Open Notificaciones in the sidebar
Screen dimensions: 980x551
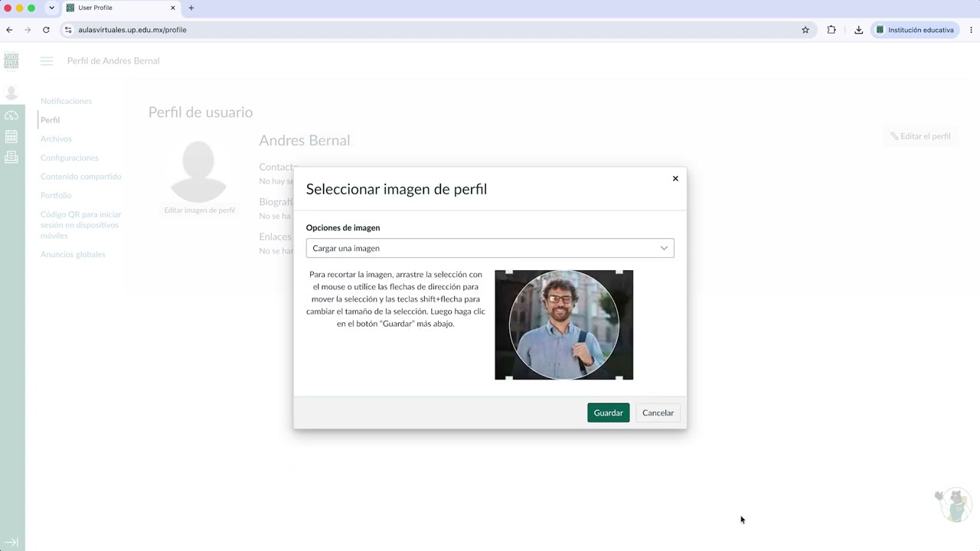click(x=66, y=101)
